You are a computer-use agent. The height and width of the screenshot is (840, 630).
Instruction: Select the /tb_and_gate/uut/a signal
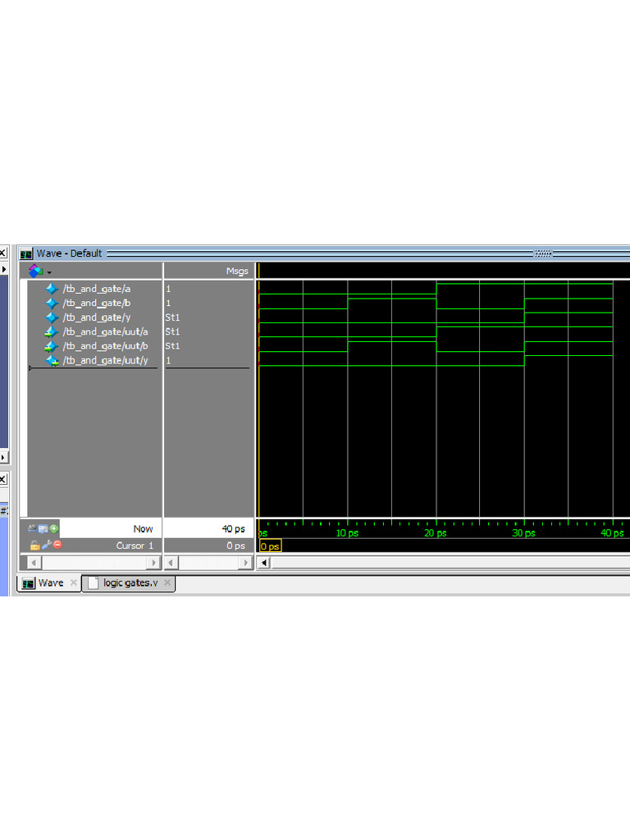105,331
